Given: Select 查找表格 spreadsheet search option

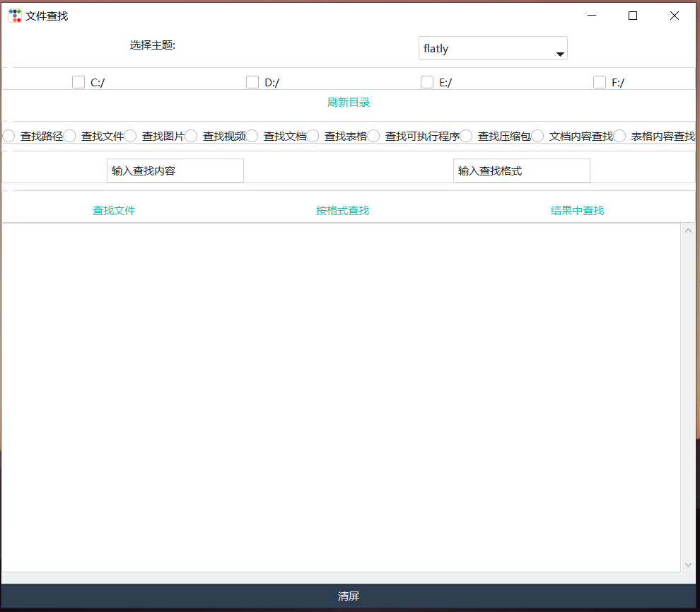Looking at the screenshot, I should [x=312, y=136].
